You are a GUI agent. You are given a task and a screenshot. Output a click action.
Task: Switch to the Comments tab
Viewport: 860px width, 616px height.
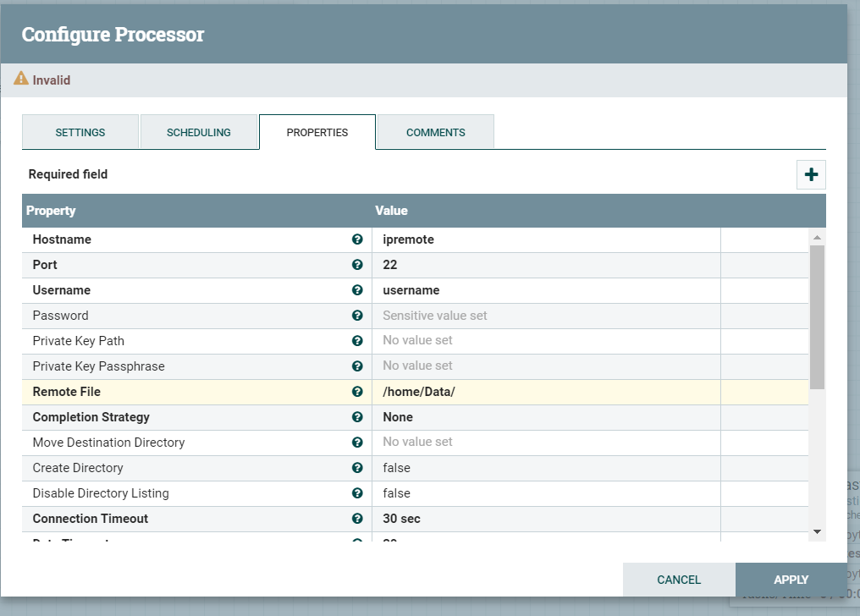pos(435,132)
